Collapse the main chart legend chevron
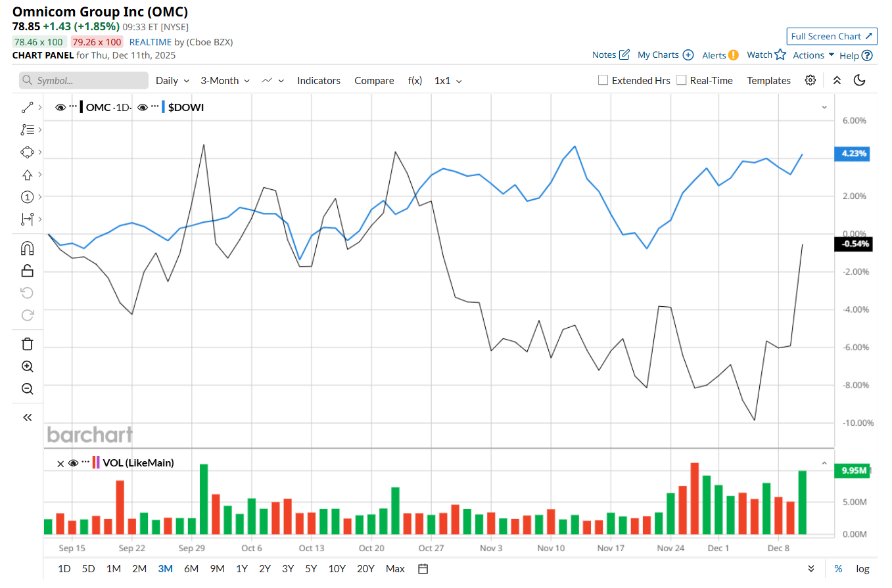892x588 pixels. point(824,106)
